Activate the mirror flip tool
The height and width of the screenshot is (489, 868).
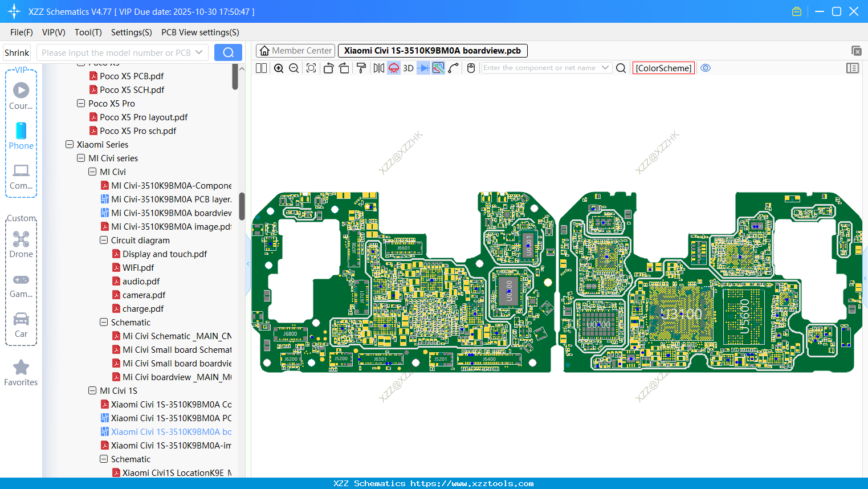(x=378, y=68)
